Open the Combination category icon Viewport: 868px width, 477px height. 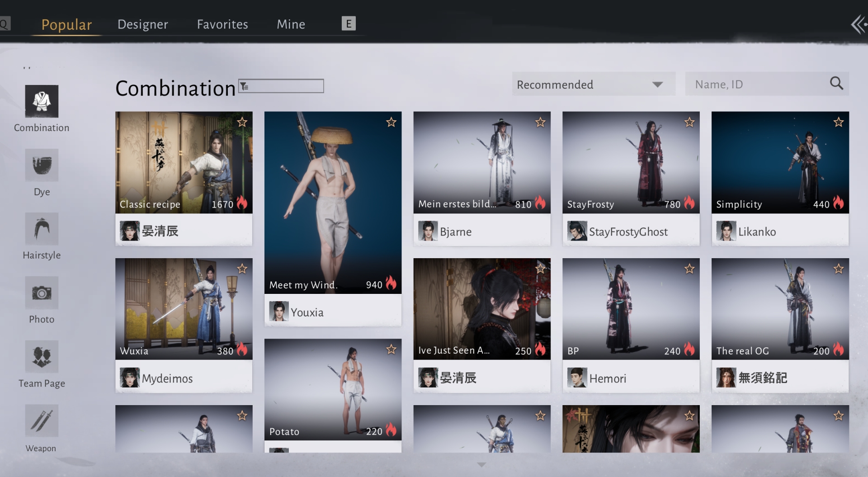(x=42, y=101)
